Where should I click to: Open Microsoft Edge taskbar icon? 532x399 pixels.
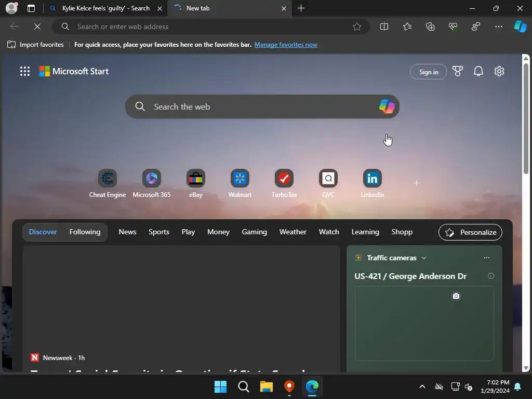312,387
